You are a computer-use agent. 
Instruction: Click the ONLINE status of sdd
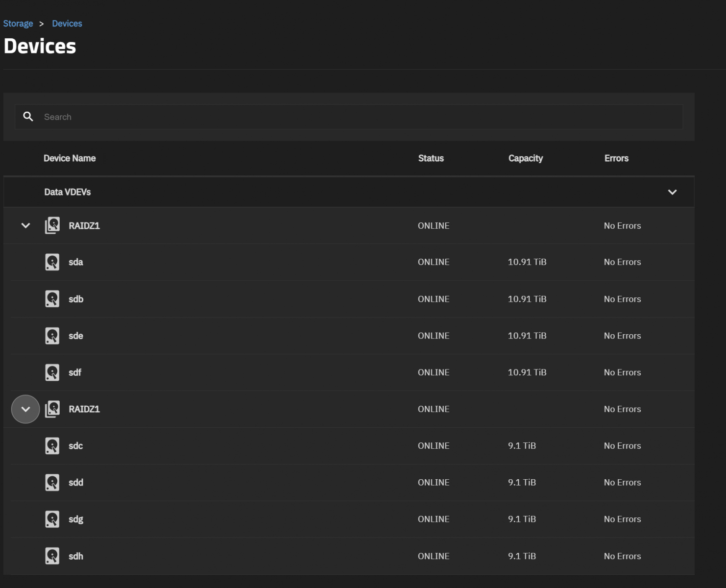pos(434,483)
